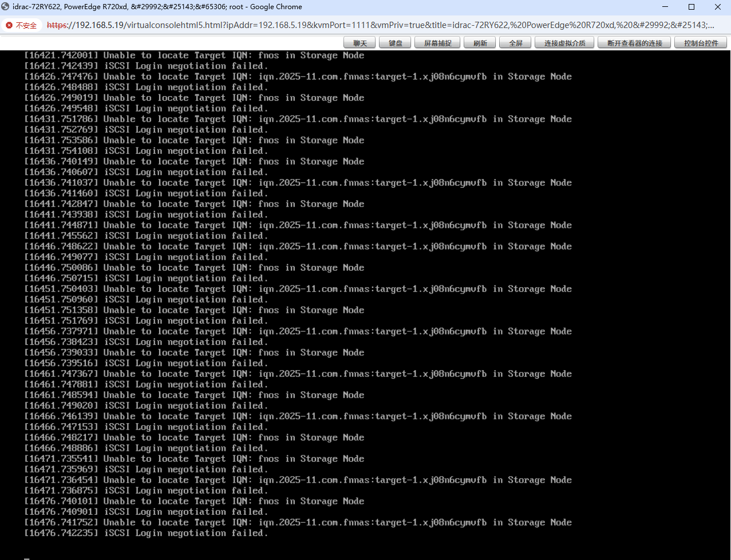Maximize the iDRAC console window
The width and height of the screenshot is (731, 560).
coord(692,7)
